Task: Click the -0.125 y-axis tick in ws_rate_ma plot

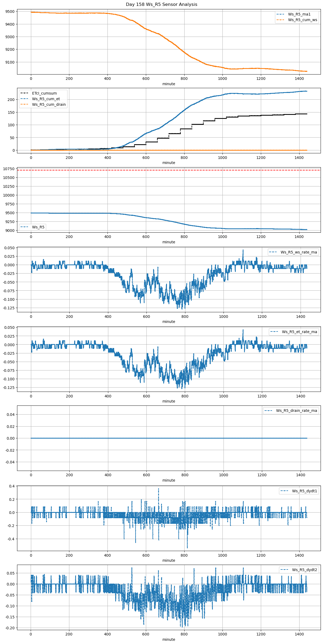Action: [x=9, y=308]
